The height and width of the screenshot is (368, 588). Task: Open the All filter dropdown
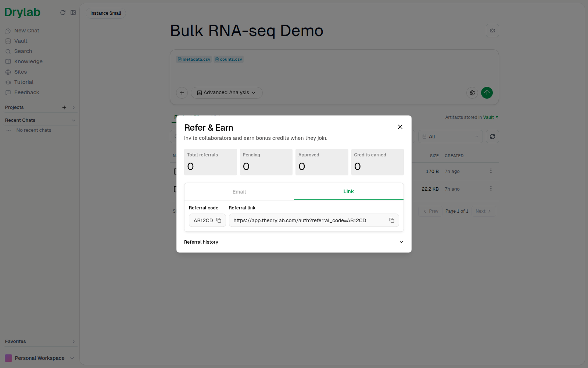pyautogui.click(x=450, y=137)
